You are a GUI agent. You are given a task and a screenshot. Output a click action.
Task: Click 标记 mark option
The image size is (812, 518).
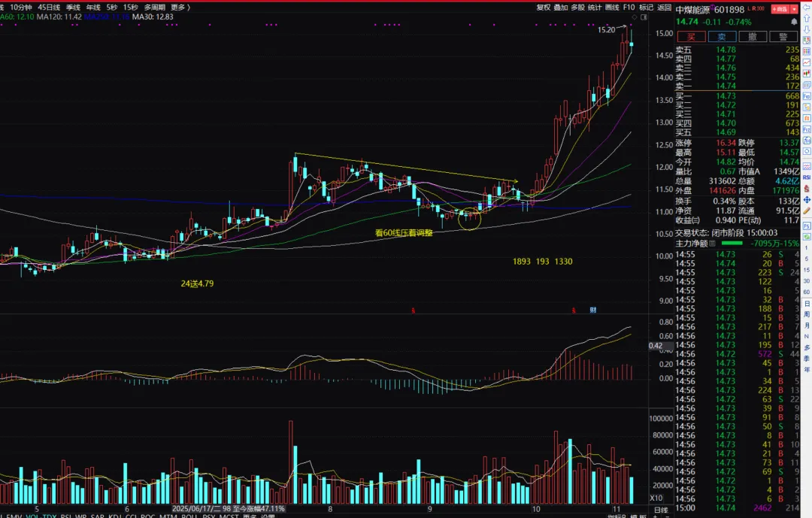click(x=647, y=8)
